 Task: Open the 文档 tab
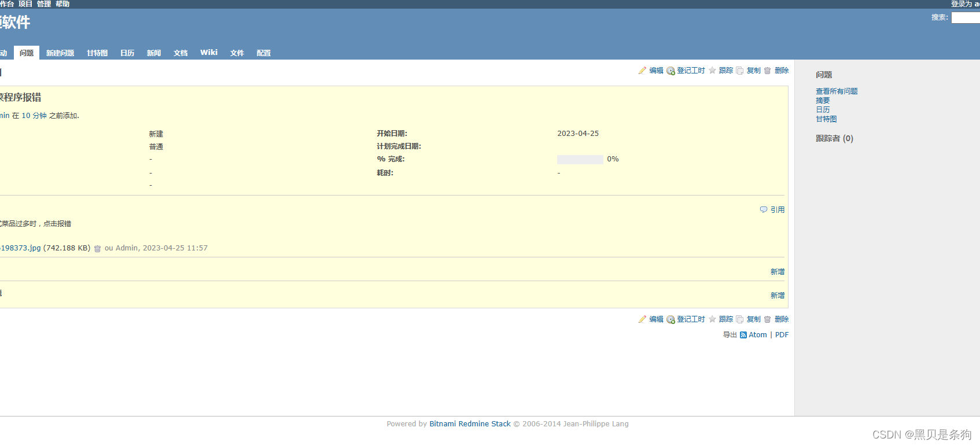coord(180,53)
